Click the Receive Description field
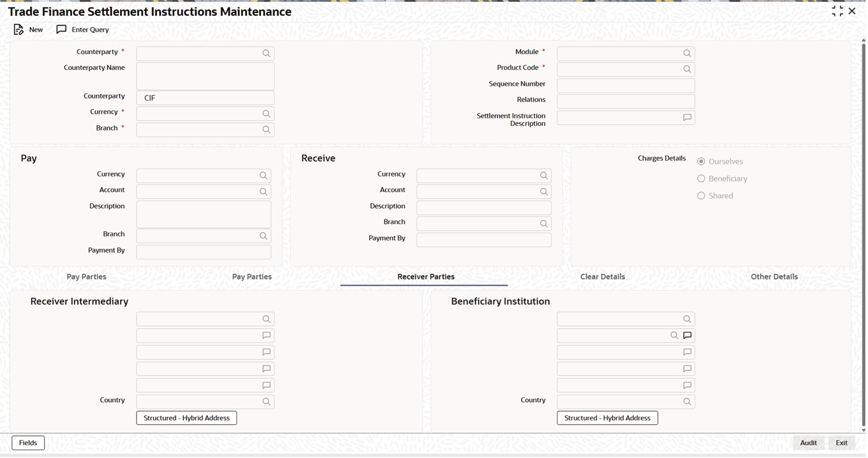868x458 pixels. pyautogui.click(x=484, y=208)
